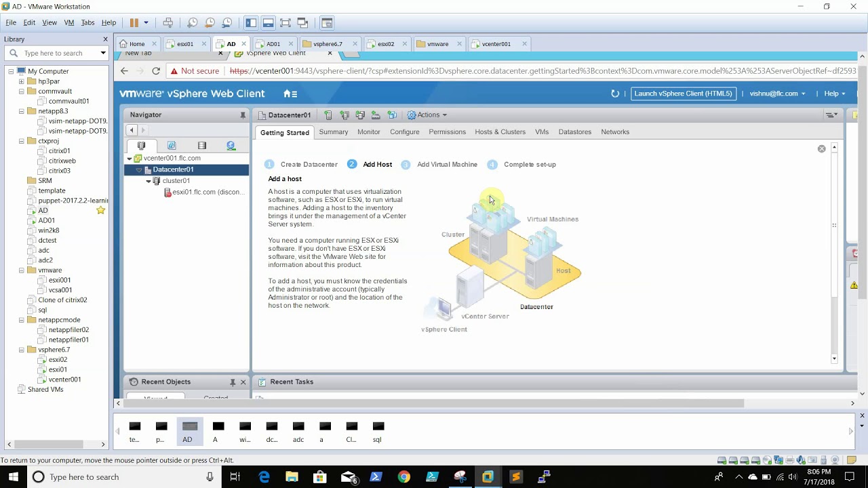Toggle the library sidebar view icon
868x488 pixels.
point(251,22)
